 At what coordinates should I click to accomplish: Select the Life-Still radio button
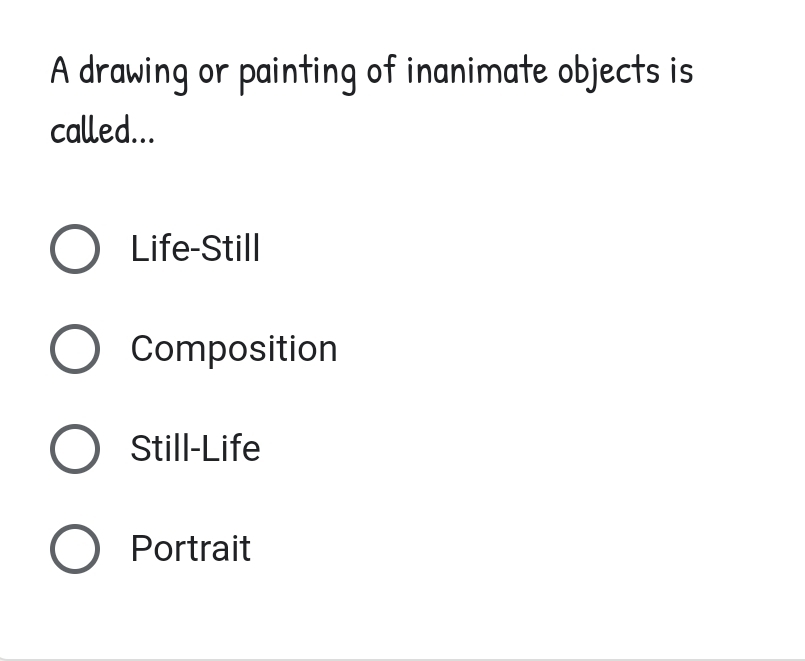click(75, 249)
